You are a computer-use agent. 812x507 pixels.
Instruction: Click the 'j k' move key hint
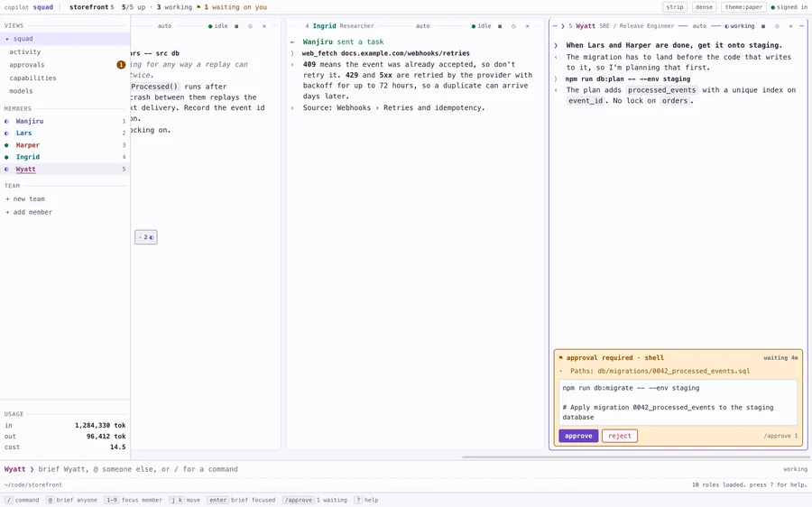(177, 500)
